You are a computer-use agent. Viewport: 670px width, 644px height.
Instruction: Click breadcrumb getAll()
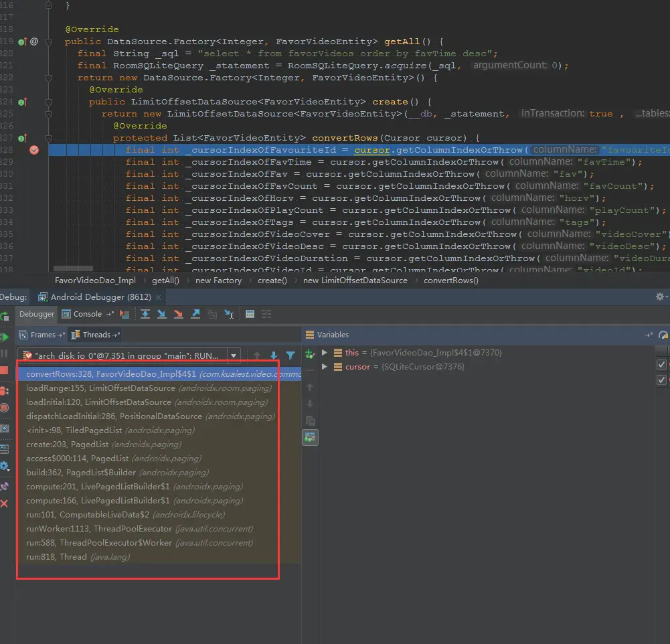[165, 280]
